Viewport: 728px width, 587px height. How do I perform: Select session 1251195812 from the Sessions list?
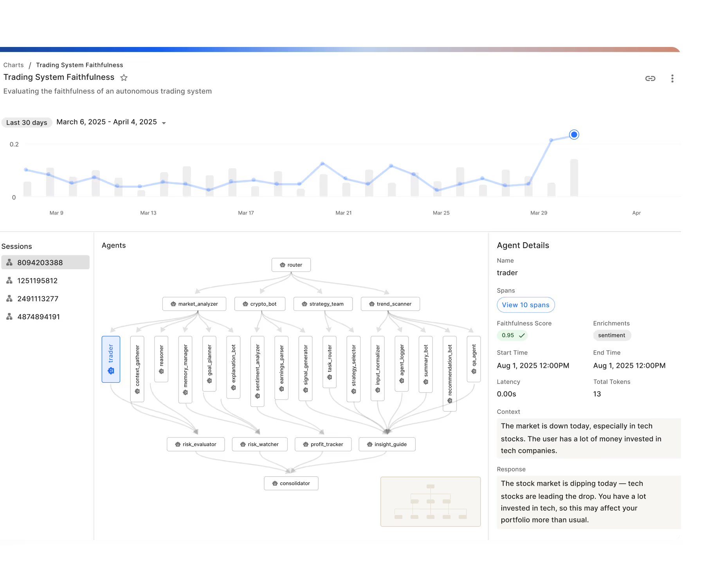pyautogui.click(x=37, y=280)
